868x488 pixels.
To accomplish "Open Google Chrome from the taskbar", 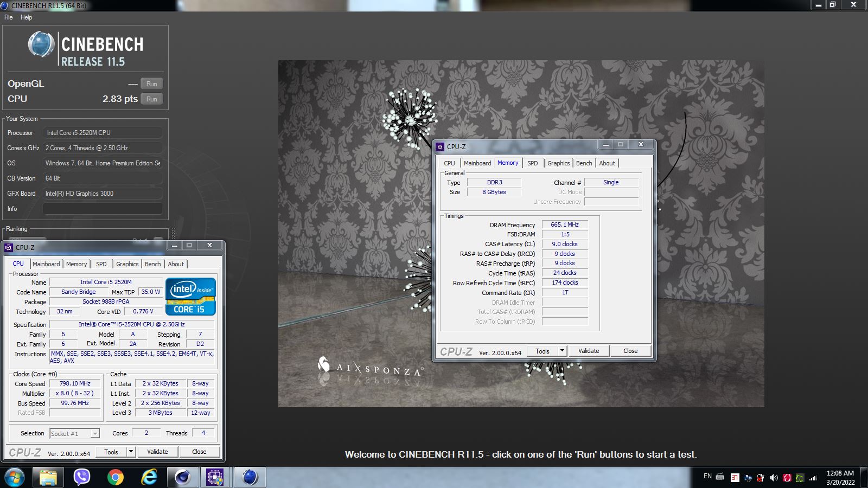I will 116,477.
